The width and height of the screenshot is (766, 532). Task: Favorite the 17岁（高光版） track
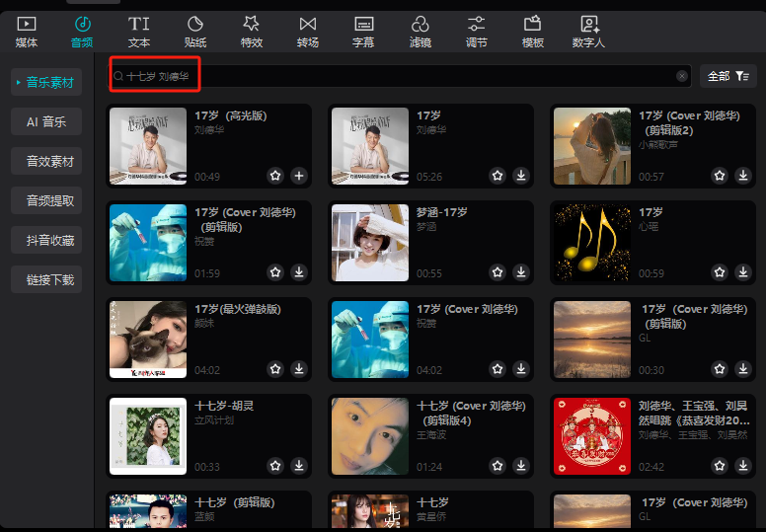(275, 176)
